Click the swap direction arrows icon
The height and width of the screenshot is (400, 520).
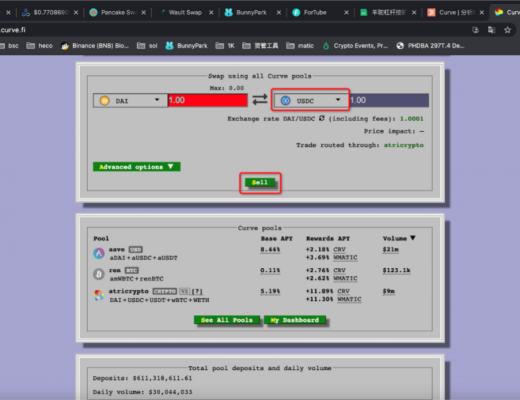(260, 100)
